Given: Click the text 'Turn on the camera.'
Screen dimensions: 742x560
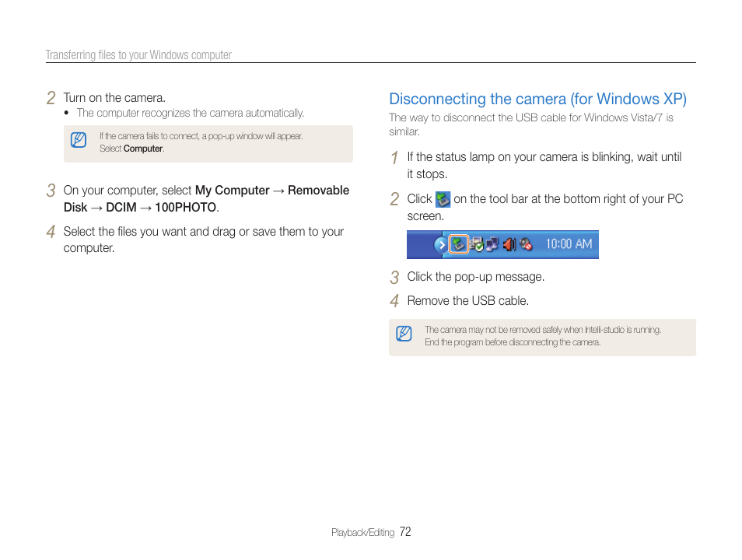Looking at the screenshot, I should coord(114,98).
